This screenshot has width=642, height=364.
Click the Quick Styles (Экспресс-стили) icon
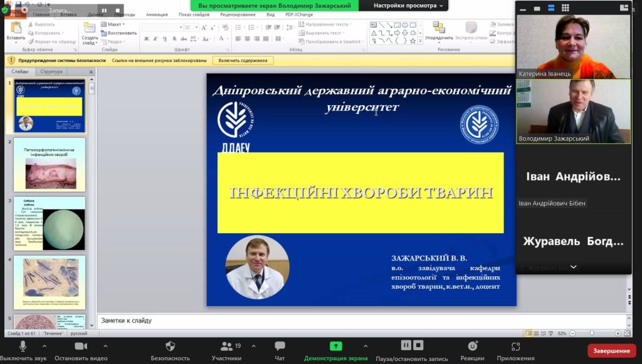471,28
